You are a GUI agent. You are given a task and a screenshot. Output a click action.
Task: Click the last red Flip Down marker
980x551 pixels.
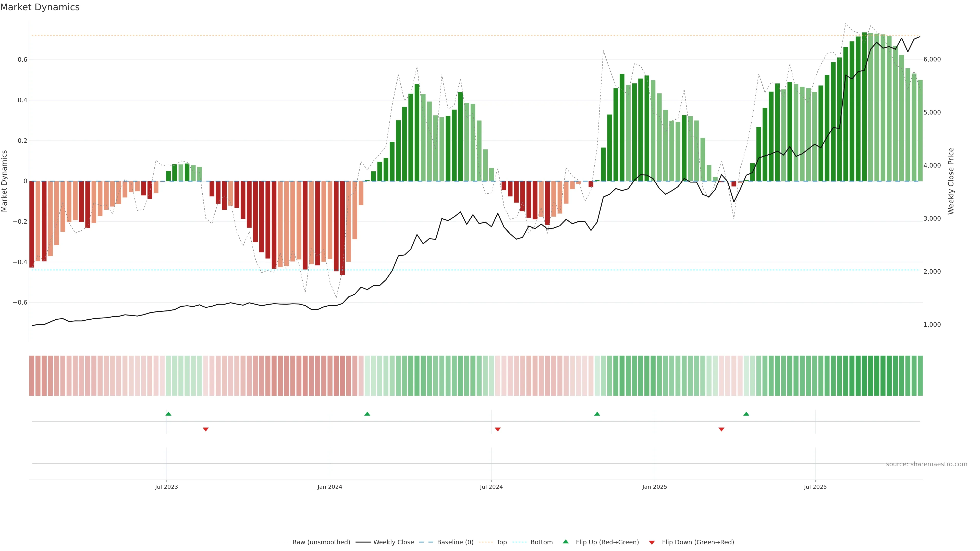coord(721,429)
